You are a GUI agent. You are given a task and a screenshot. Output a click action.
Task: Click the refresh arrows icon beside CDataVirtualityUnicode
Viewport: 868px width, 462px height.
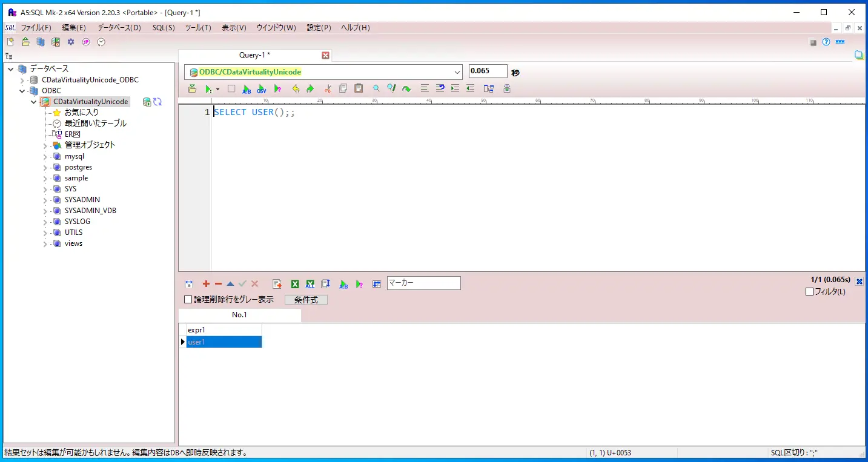click(x=157, y=102)
